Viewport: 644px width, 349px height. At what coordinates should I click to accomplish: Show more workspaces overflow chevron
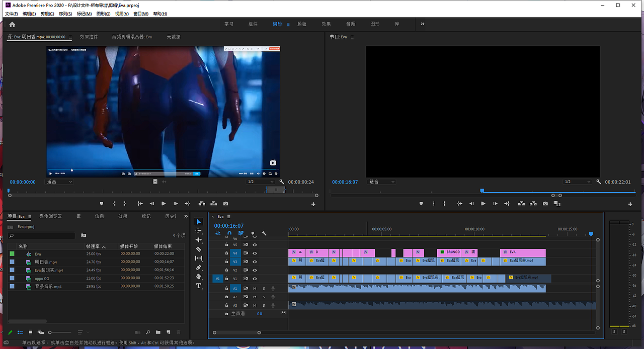click(x=422, y=24)
